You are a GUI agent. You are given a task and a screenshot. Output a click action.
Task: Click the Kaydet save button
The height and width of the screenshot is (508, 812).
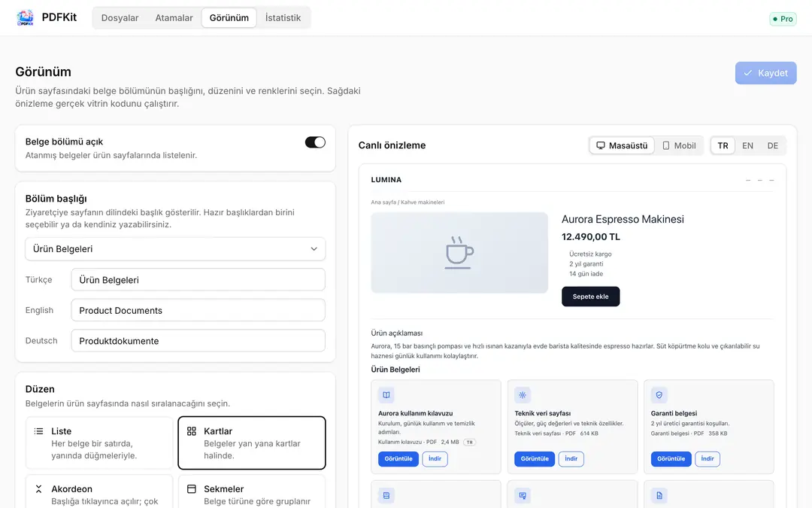tap(765, 73)
